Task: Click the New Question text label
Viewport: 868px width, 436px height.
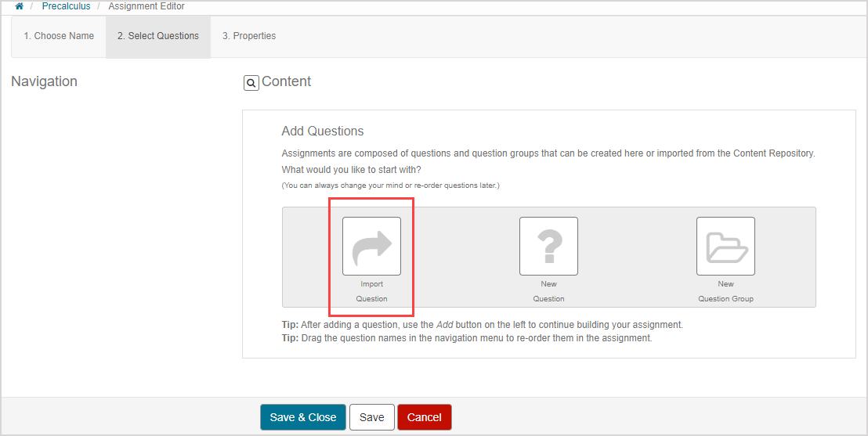Action: tap(548, 291)
